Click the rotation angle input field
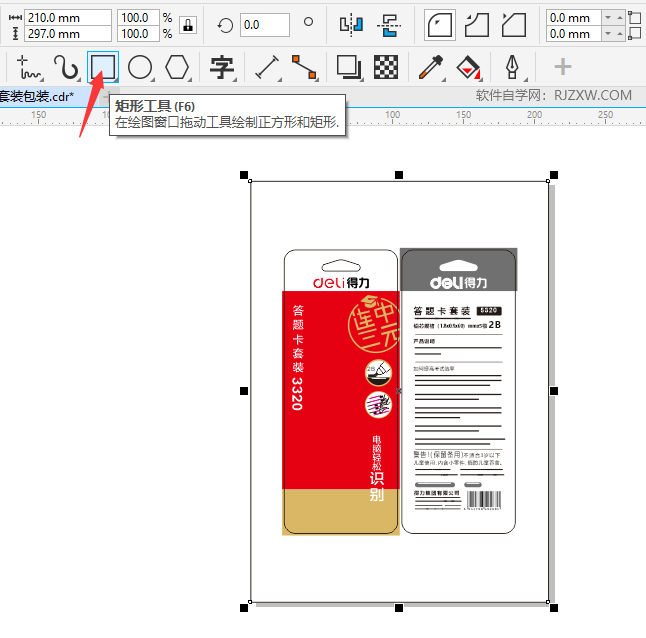Viewport: 646px width, 638px height. (x=264, y=24)
